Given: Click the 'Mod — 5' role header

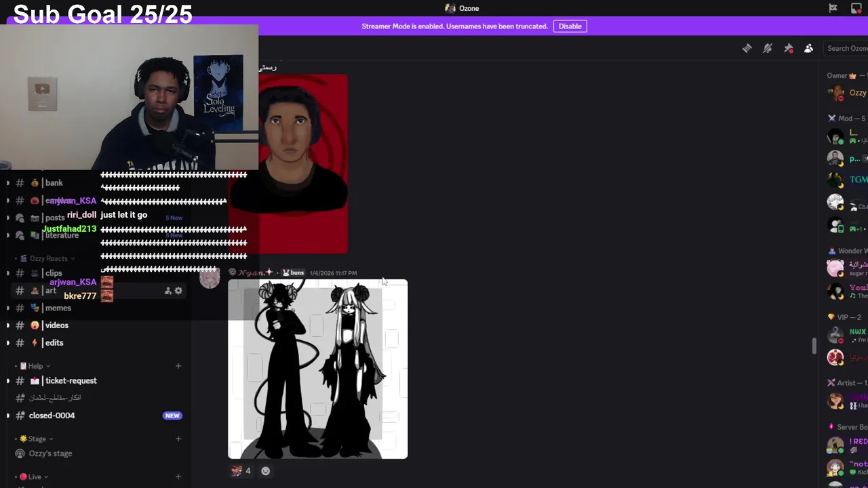Looking at the screenshot, I should pyautogui.click(x=846, y=119).
